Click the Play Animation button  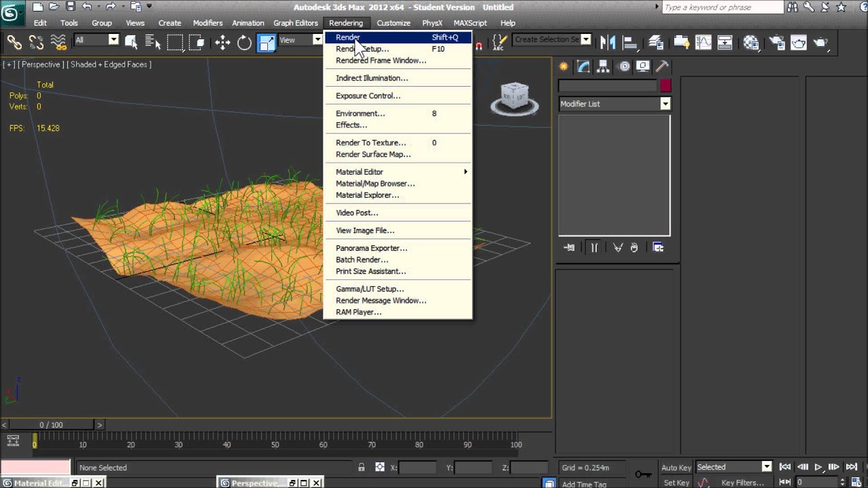coord(818,467)
